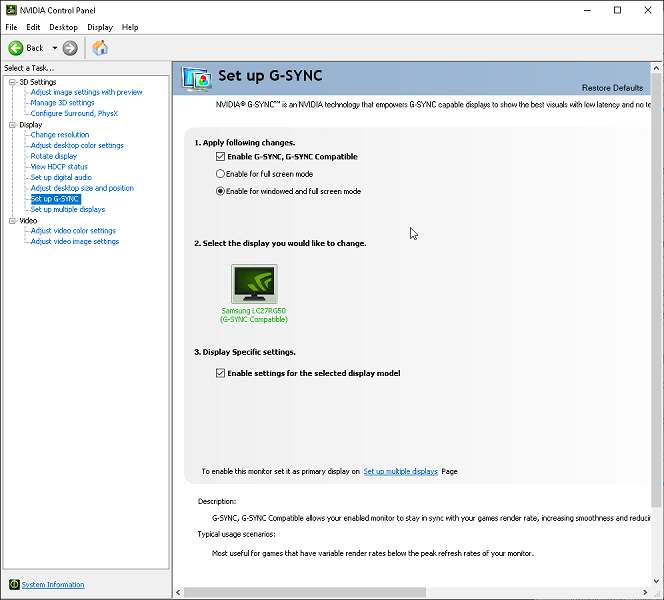This screenshot has width=664, height=600.
Task: Open the Back history dropdown arrow
Action: click(55, 48)
